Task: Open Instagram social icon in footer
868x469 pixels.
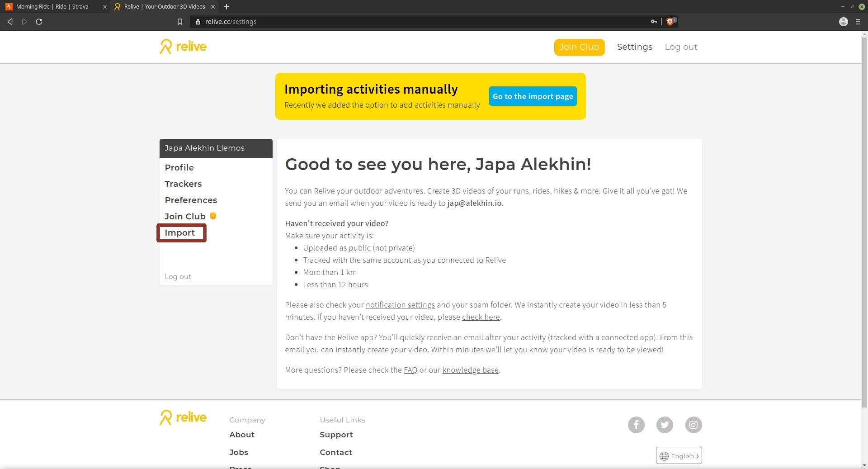Action: point(693,425)
